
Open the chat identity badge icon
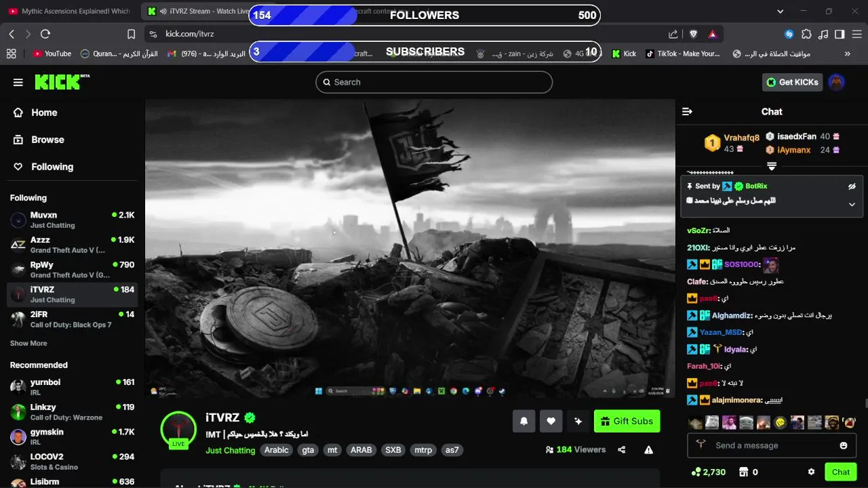click(701, 445)
